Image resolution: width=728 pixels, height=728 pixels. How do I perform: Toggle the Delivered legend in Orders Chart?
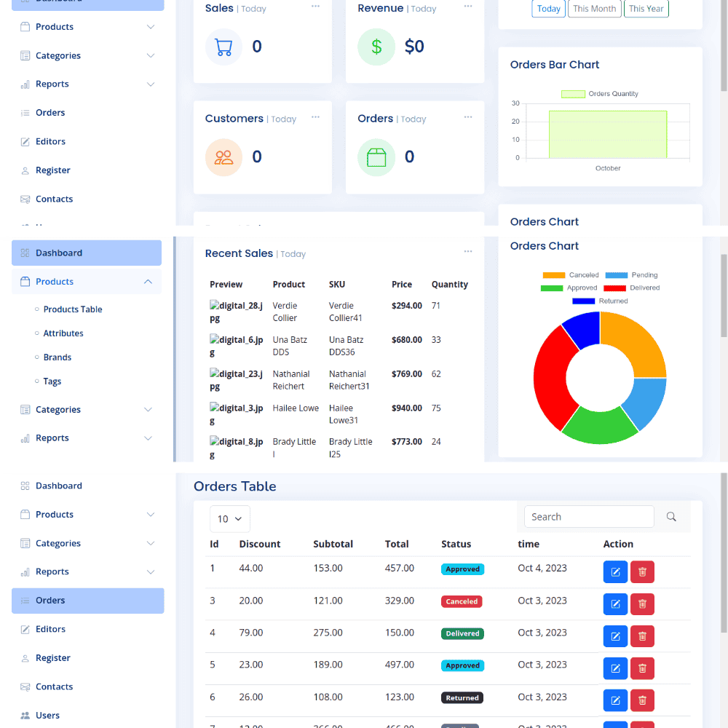633,288
